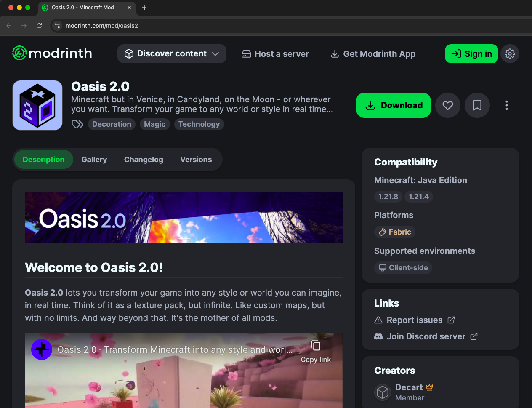
Task: Click the green Download button
Action: click(x=394, y=105)
